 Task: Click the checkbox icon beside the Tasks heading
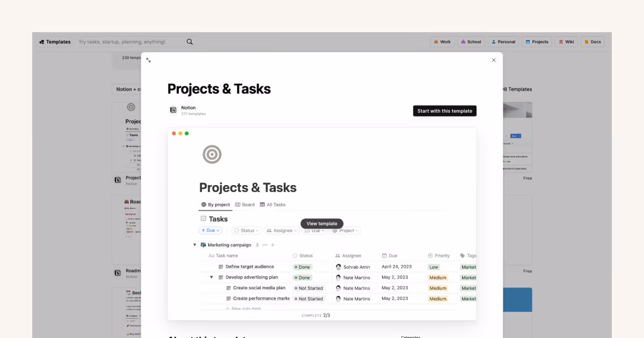(x=202, y=218)
